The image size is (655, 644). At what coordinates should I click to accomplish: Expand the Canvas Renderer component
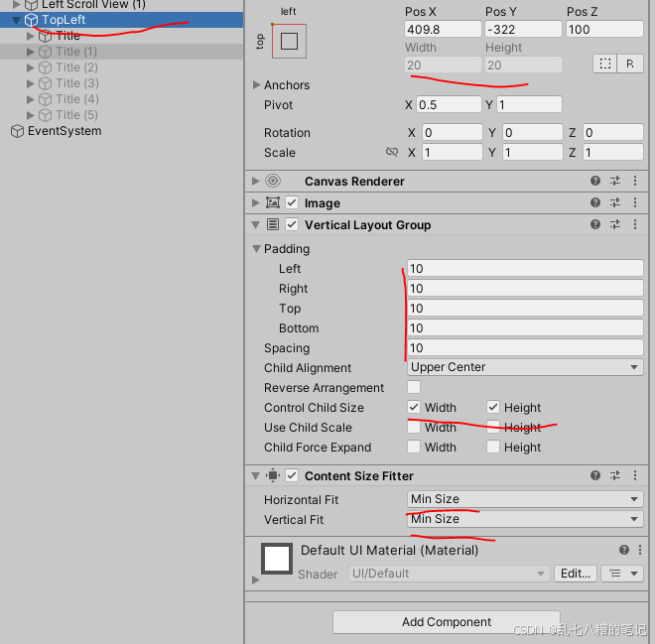(x=255, y=181)
